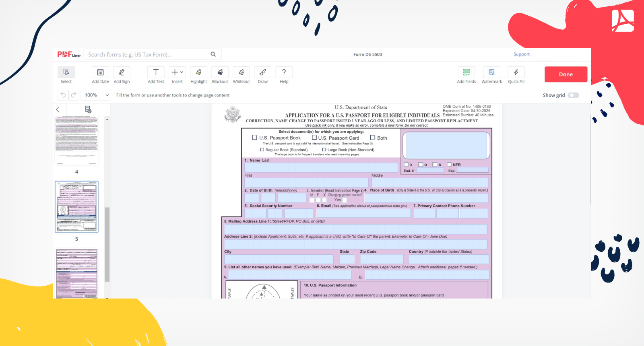Open the 100% zoom level dropdown

tap(96, 95)
